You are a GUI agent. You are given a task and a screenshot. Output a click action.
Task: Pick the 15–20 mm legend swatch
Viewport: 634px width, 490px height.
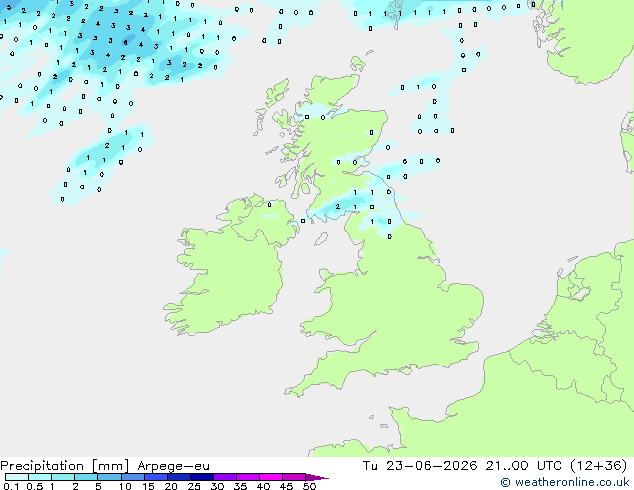point(156,477)
